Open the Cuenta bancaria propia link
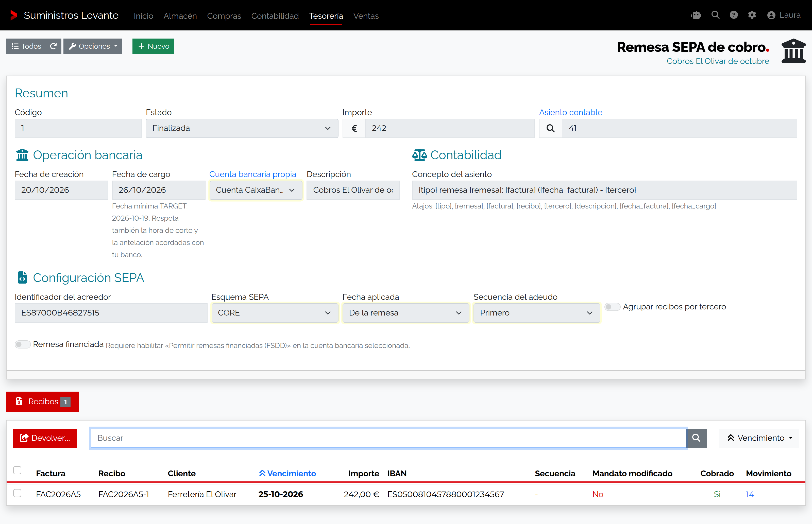 [252, 174]
